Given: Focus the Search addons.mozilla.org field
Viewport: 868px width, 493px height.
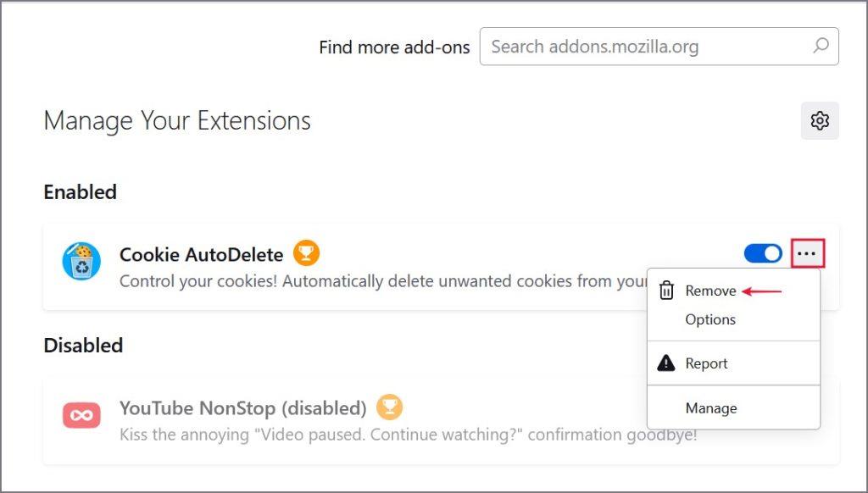Looking at the screenshot, I should coord(659,47).
